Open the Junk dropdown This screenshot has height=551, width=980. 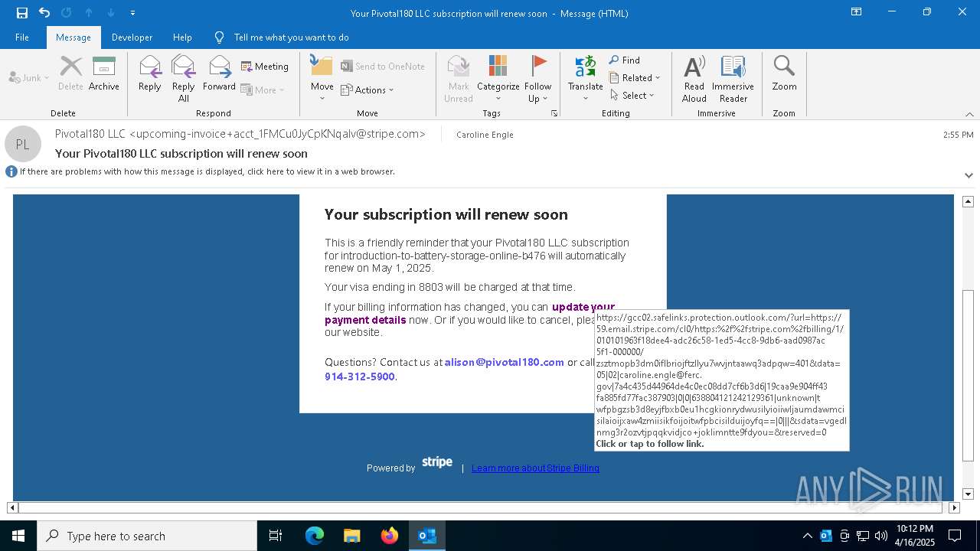pyautogui.click(x=29, y=78)
